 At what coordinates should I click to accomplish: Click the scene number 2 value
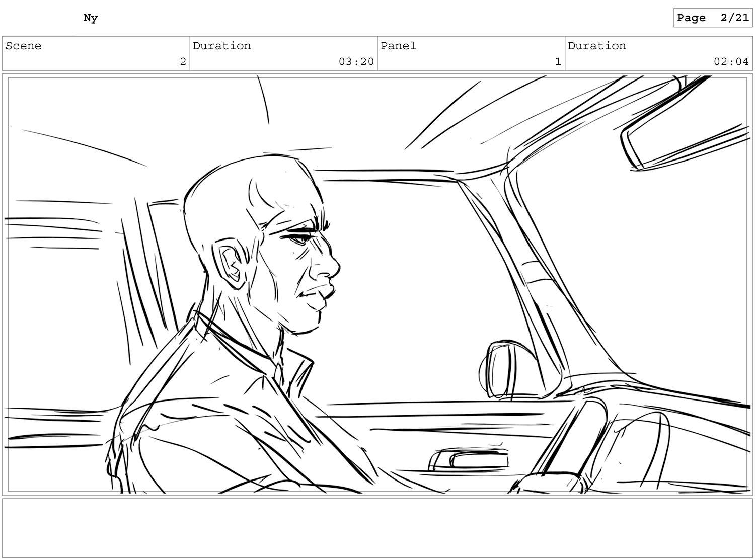click(183, 61)
